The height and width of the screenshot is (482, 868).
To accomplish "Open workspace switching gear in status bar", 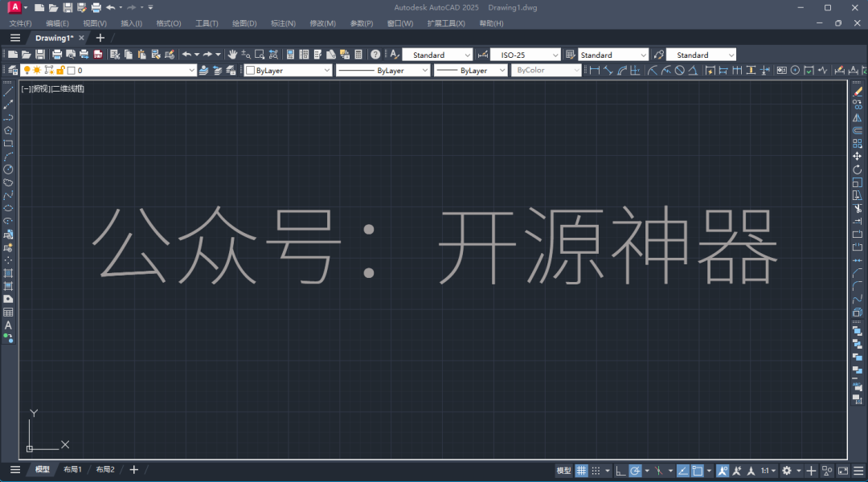I will click(787, 471).
